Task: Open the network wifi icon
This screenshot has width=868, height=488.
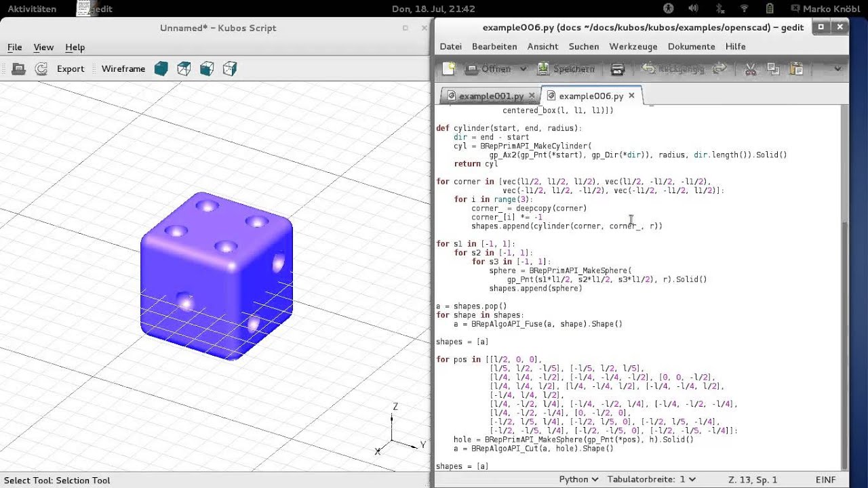Action: point(744,9)
